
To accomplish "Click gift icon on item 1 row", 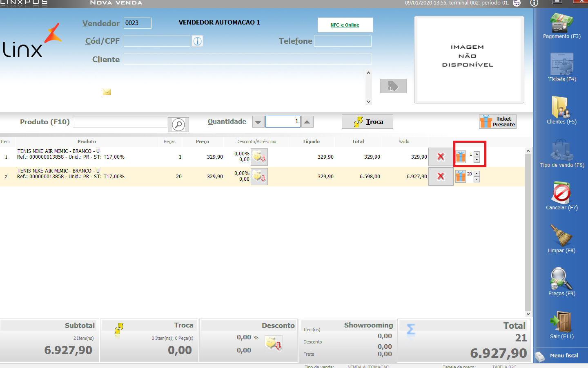I will coord(461,157).
